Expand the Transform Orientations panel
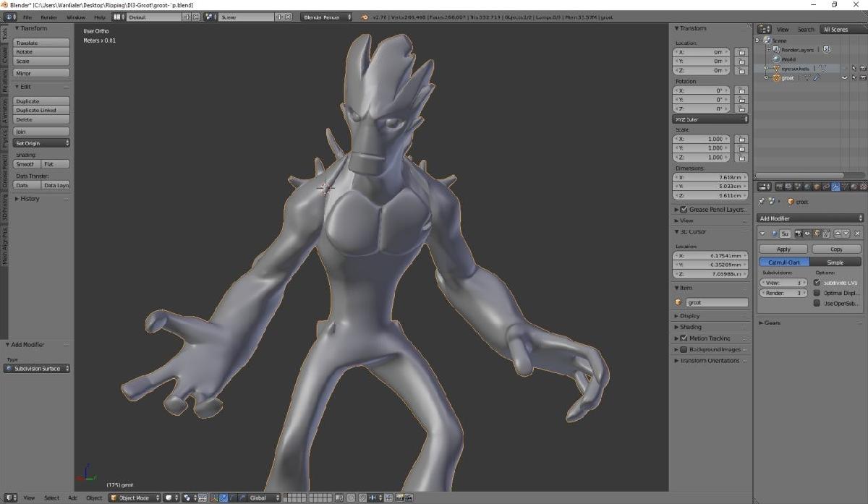The image size is (868, 504). [710, 361]
